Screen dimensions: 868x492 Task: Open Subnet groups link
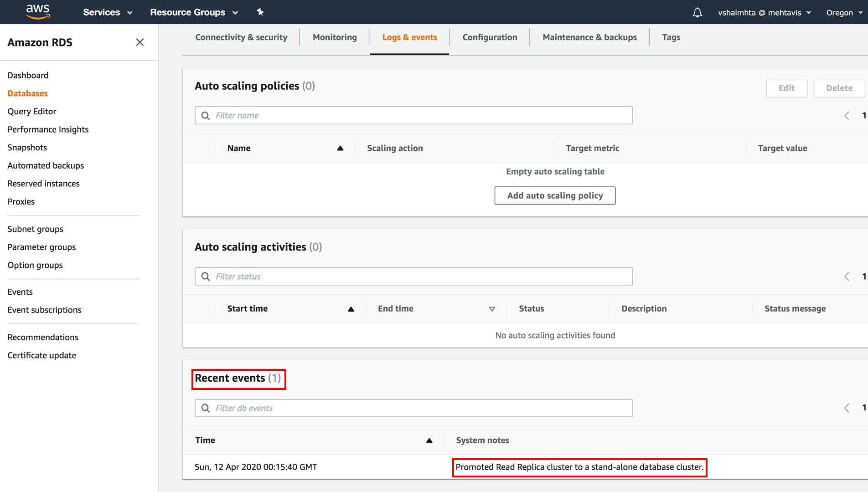(35, 229)
